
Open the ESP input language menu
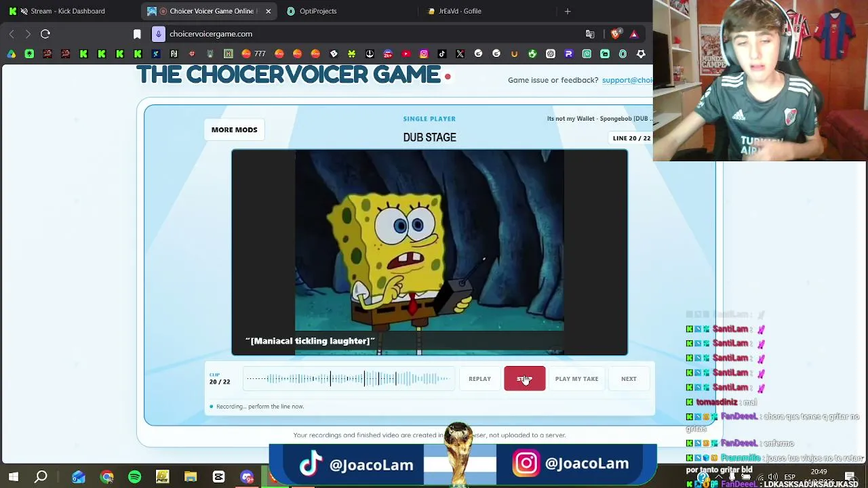[789, 477]
